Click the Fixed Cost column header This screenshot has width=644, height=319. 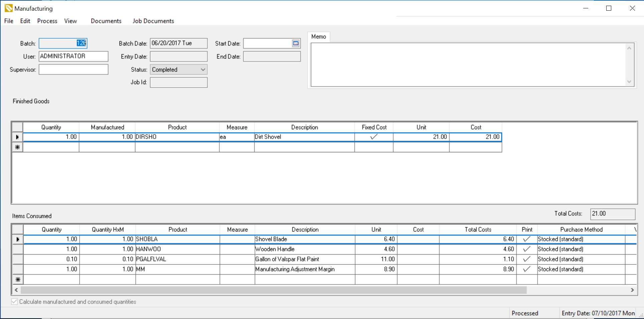pos(374,127)
